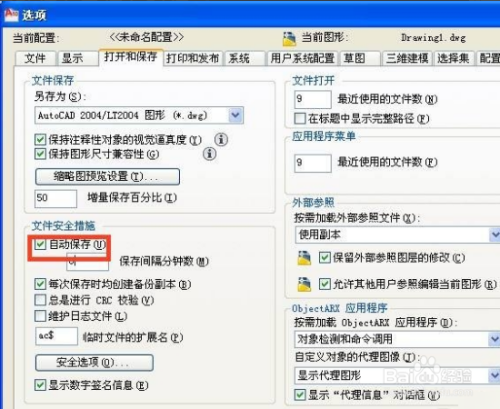Uncheck 每次保存时均创建备份副本
This screenshot has height=409, width=500.
click(x=40, y=284)
